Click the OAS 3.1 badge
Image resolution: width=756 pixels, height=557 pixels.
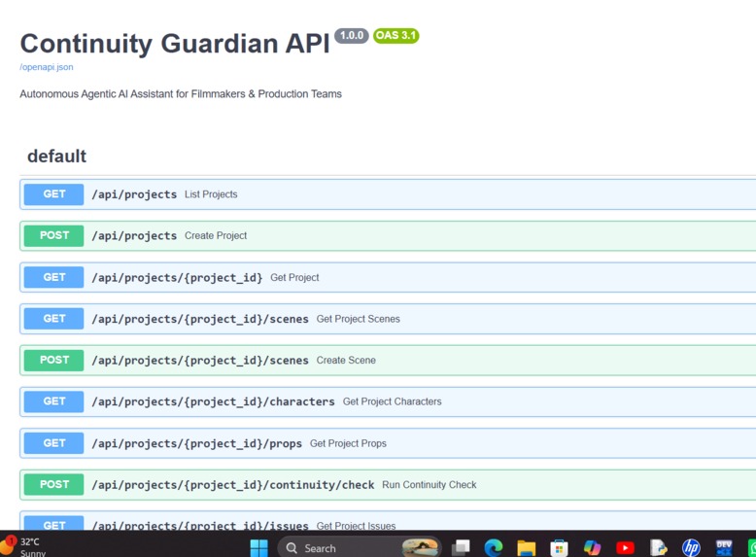pos(395,36)
